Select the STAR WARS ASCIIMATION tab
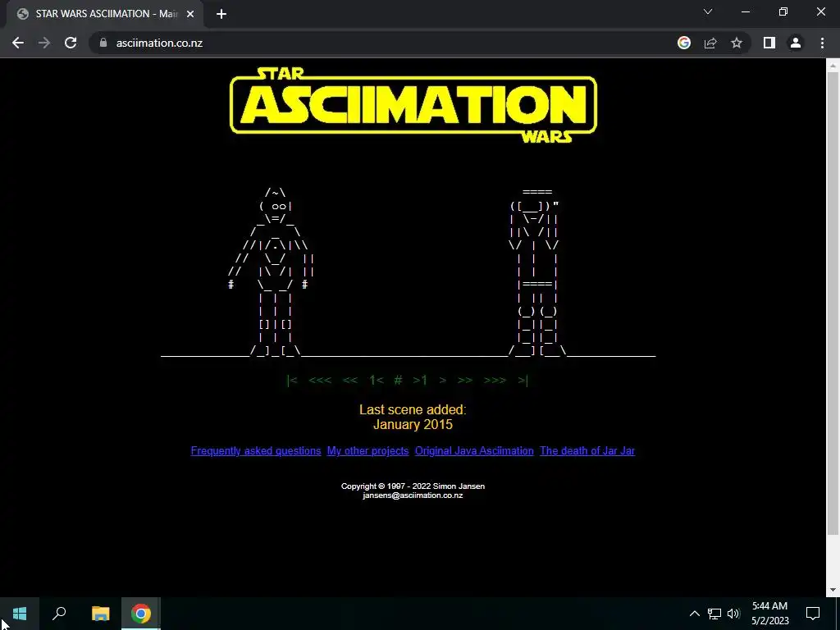This screenshot has width=840, height=630. click(x=105, y=14)
